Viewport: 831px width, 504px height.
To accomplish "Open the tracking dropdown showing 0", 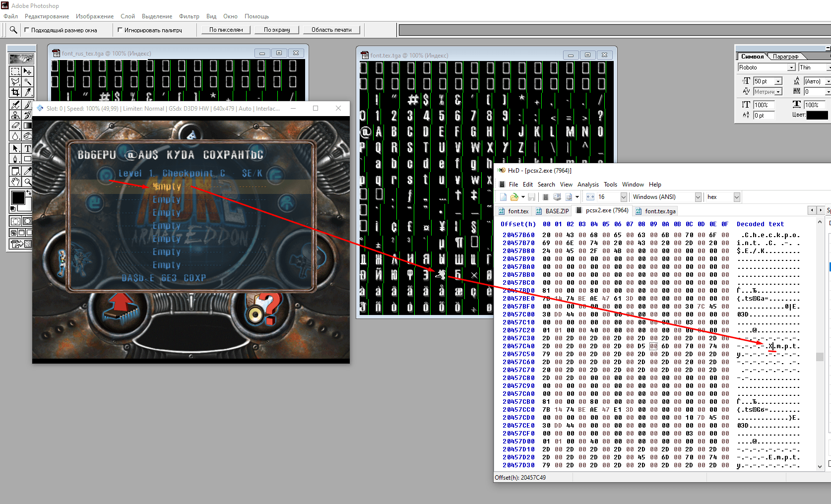I will (x=828, y=92).
